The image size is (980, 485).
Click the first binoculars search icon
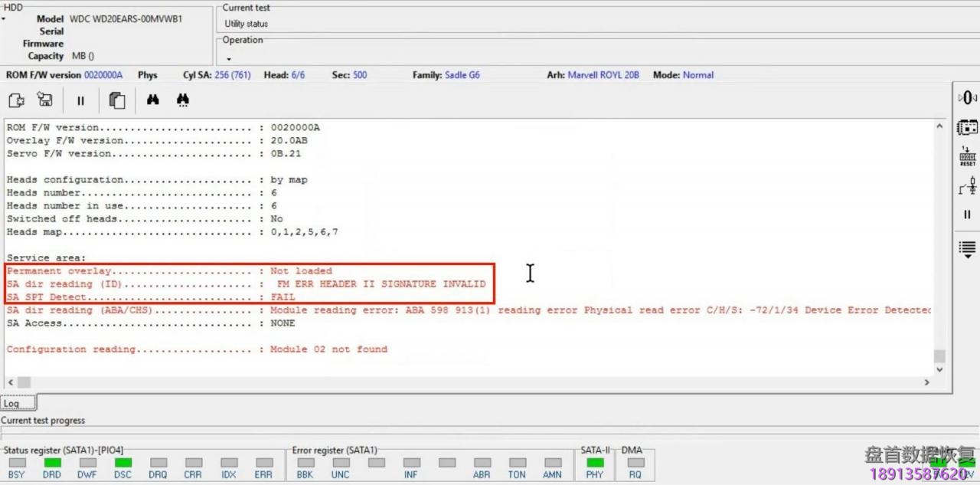(x=153, y=100)
